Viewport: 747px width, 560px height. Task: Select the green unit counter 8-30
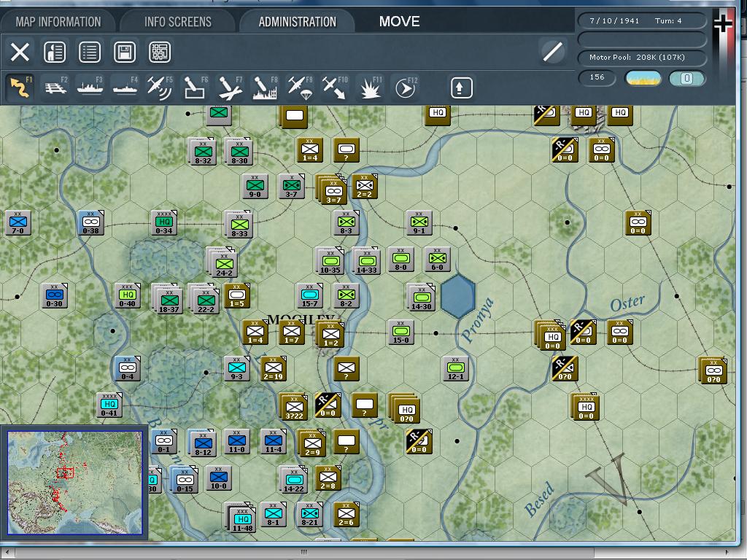(239, 152)
